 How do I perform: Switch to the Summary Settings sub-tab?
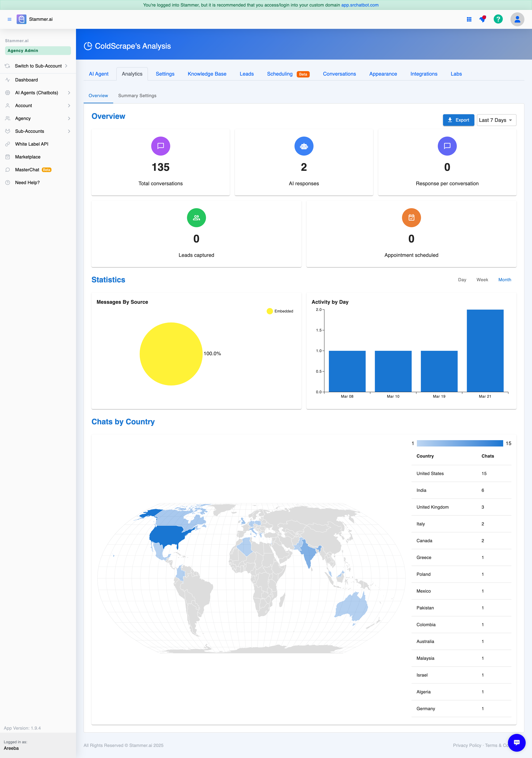[137, 96]
